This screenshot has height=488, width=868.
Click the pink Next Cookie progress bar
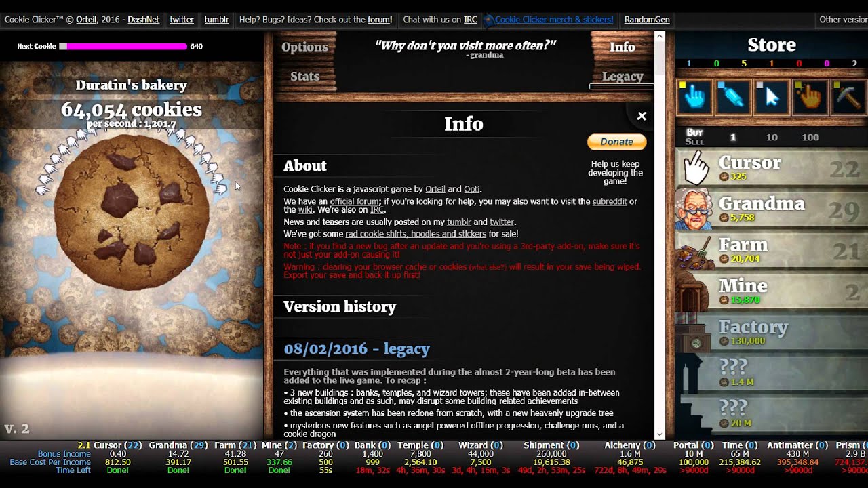tap(123, 47)
